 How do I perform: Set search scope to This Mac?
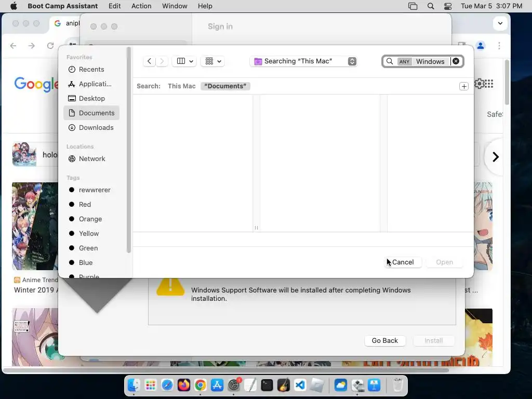click(181, 86)
